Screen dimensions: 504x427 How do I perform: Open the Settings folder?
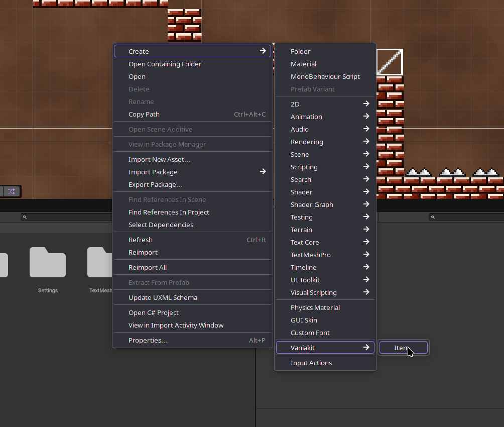(x=48, y=262)
